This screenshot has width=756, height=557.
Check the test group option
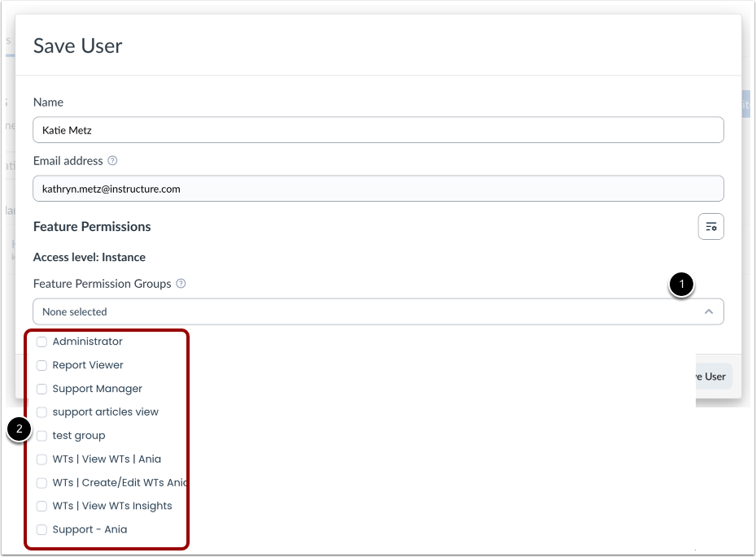(x=42, y=435)
